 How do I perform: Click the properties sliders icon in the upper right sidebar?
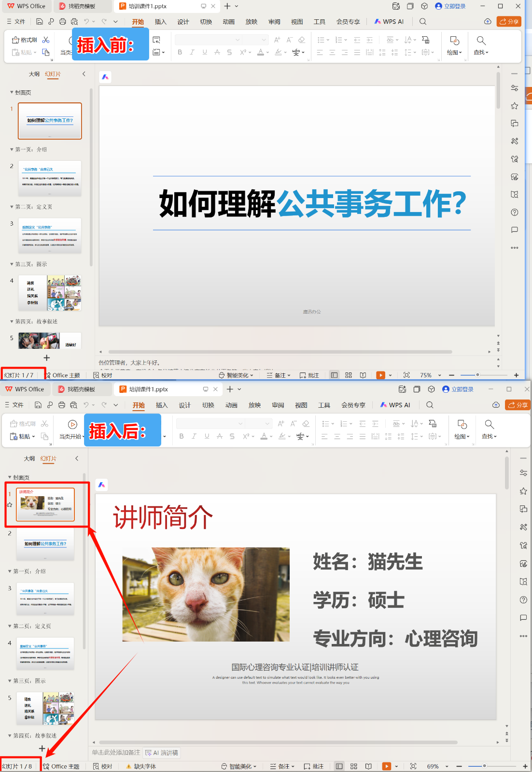[x=515, y=88]
